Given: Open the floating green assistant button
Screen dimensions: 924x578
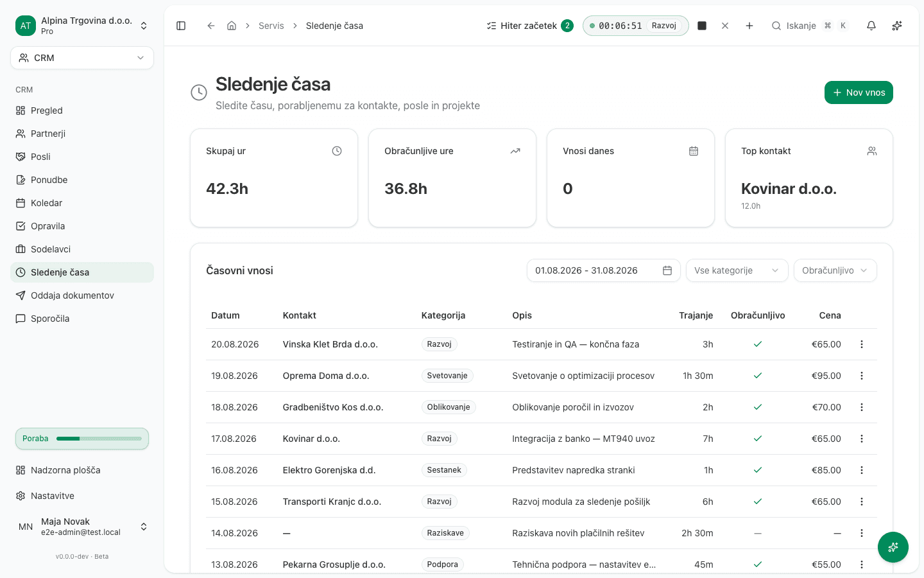Looking at the screenshot, I should pyautogui.click(x=893, y=547).
